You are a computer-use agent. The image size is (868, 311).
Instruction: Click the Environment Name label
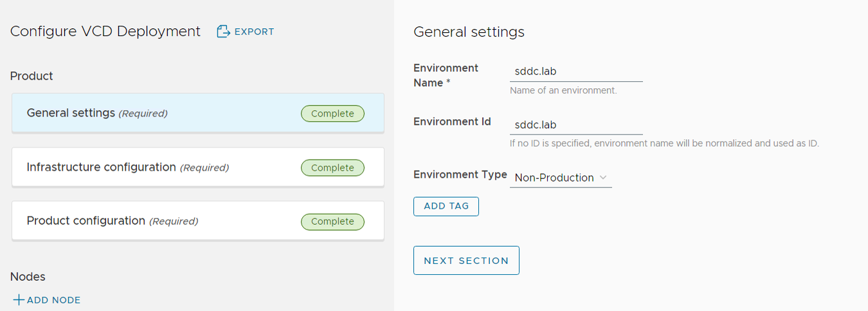446,75
